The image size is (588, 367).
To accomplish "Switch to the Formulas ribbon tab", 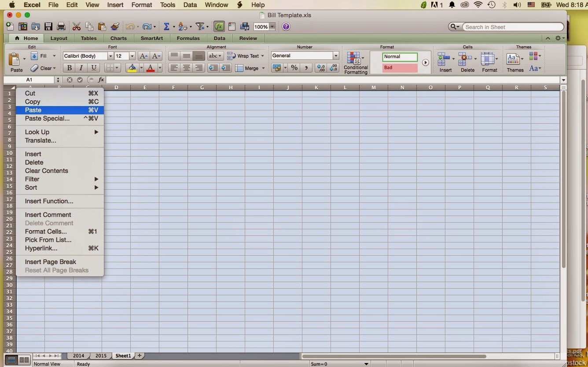I will [188, 38].
